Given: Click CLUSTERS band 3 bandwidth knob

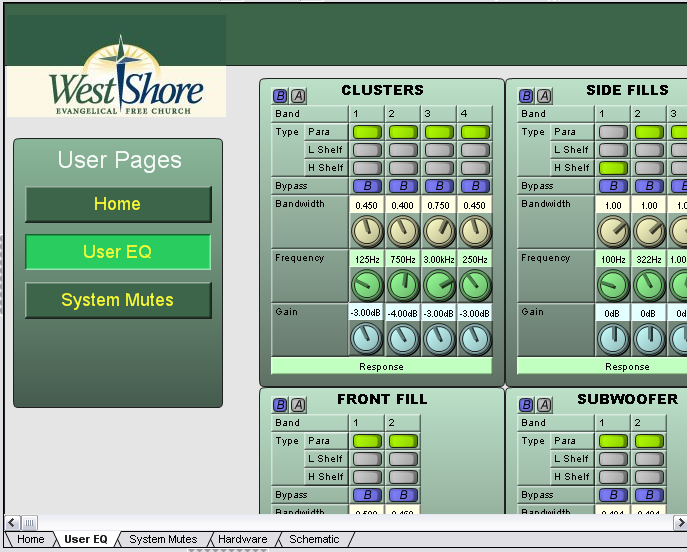Looking at the screenshot, I should pyautogui.click(x=439, y=231).
